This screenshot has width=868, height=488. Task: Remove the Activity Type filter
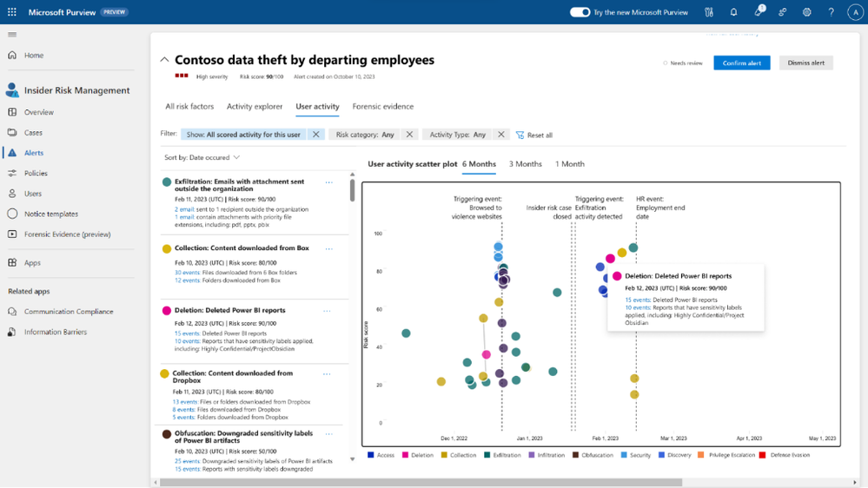point(500,135)
